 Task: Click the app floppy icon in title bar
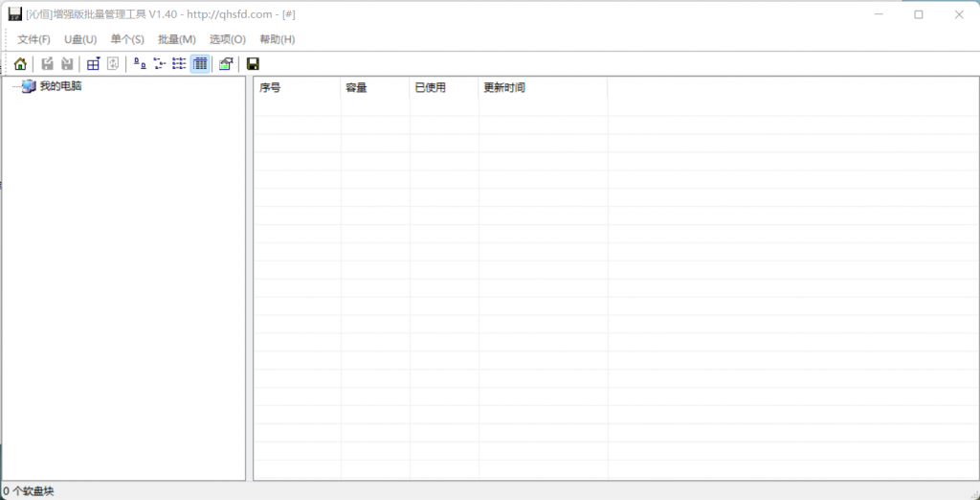click(x=15, y=13)
